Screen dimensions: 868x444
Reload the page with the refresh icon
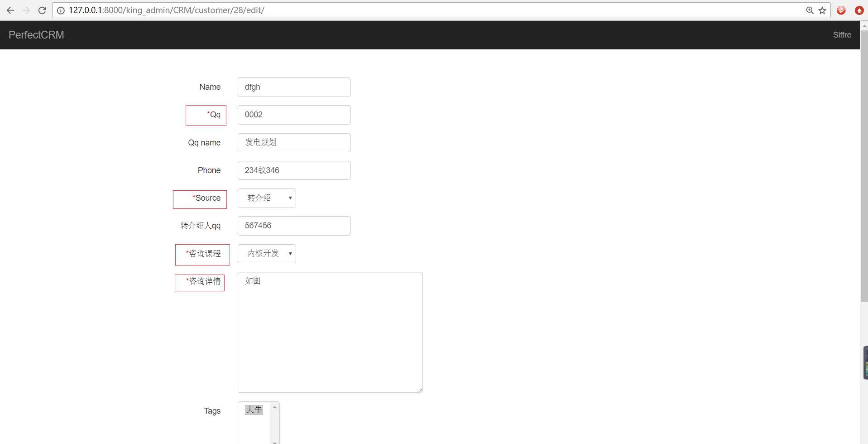pos(42,10)
